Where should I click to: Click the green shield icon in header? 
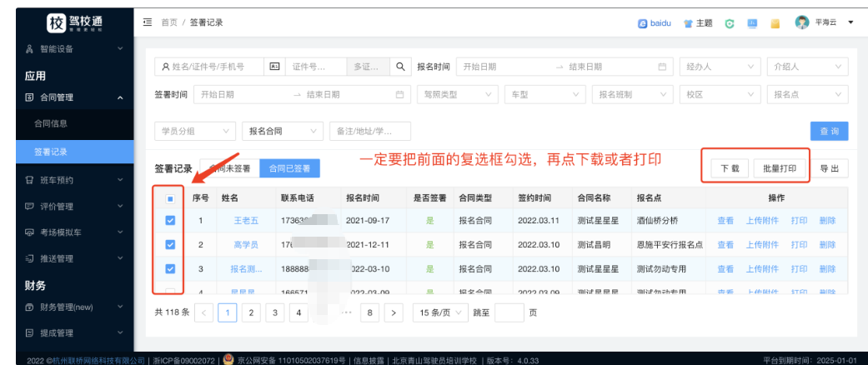730,23
